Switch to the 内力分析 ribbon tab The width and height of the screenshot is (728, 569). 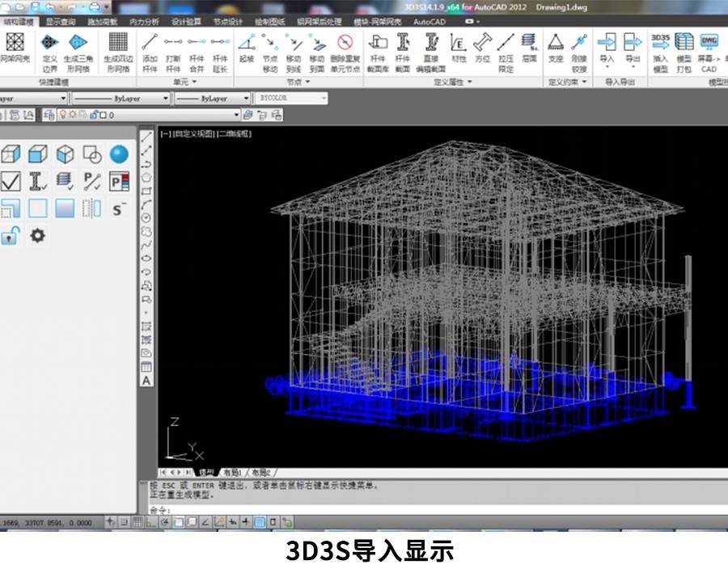tap(144, 22)
